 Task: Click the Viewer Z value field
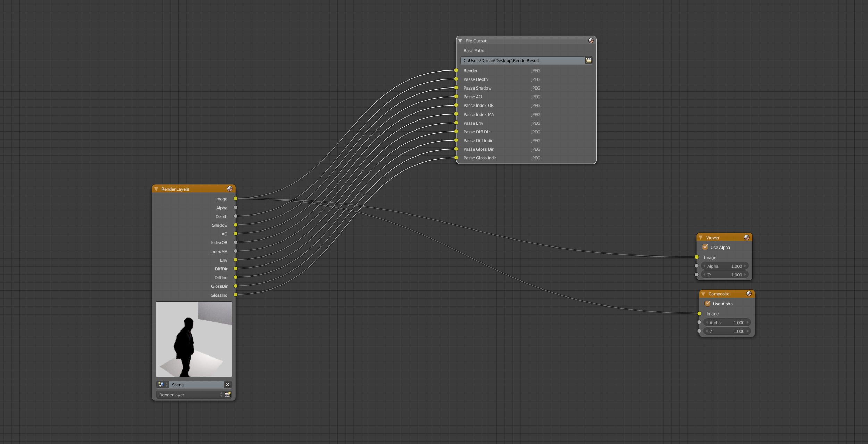(x=725, y=275)
